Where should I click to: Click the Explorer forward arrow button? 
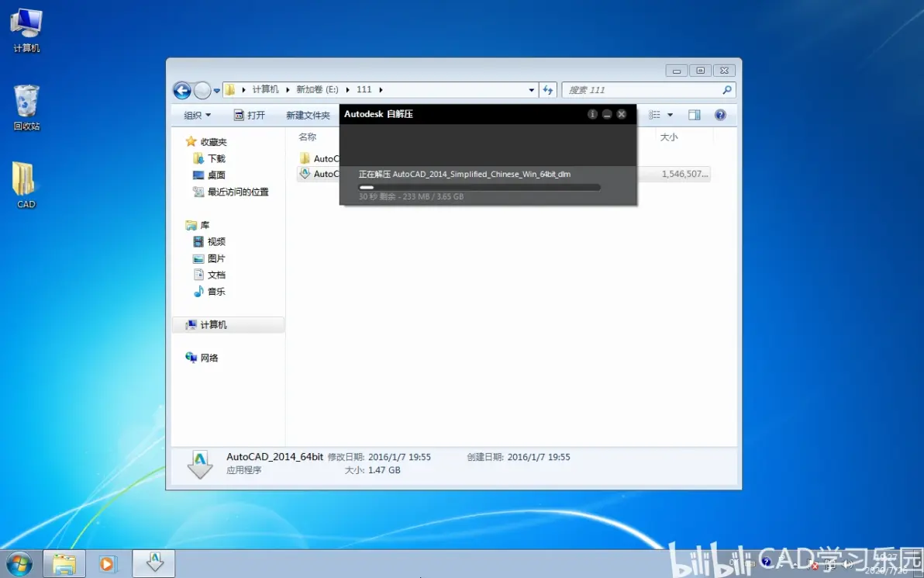pyautogui.click(x=202, y=90)
